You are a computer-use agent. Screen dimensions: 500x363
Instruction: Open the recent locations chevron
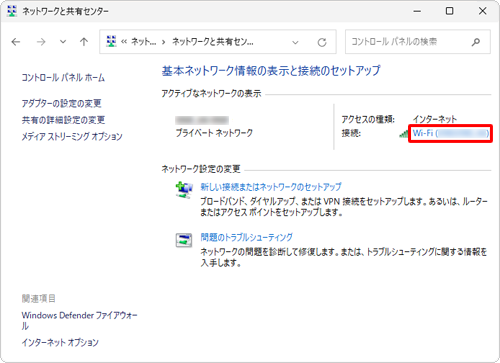click(63, 42)
